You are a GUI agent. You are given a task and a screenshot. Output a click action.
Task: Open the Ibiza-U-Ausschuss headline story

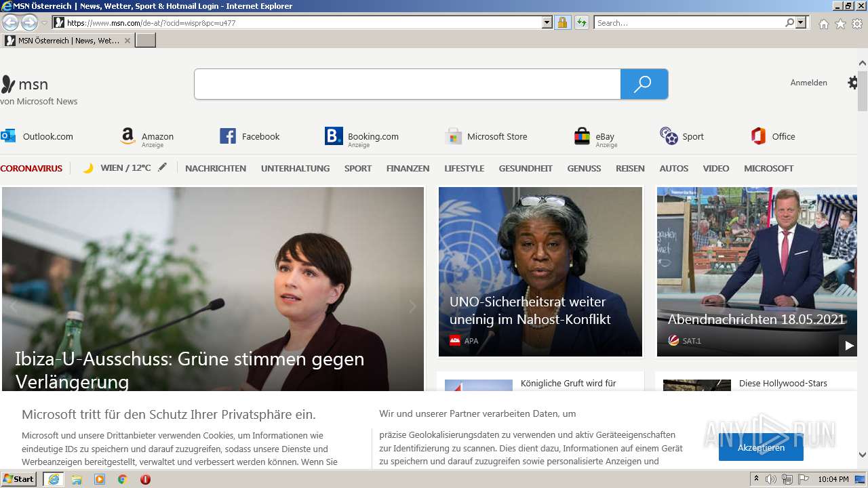click(x=190, y=370)
